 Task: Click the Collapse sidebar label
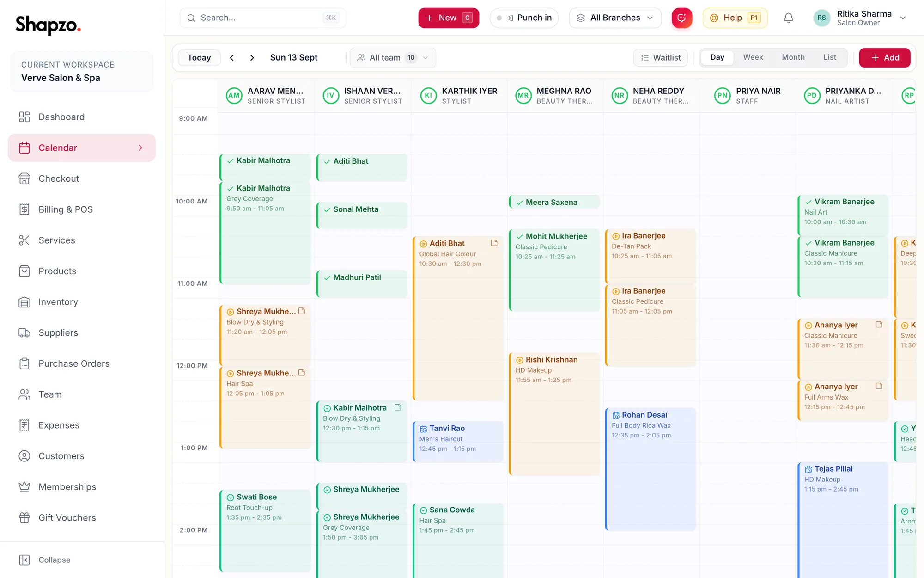[x=55, y=560]
